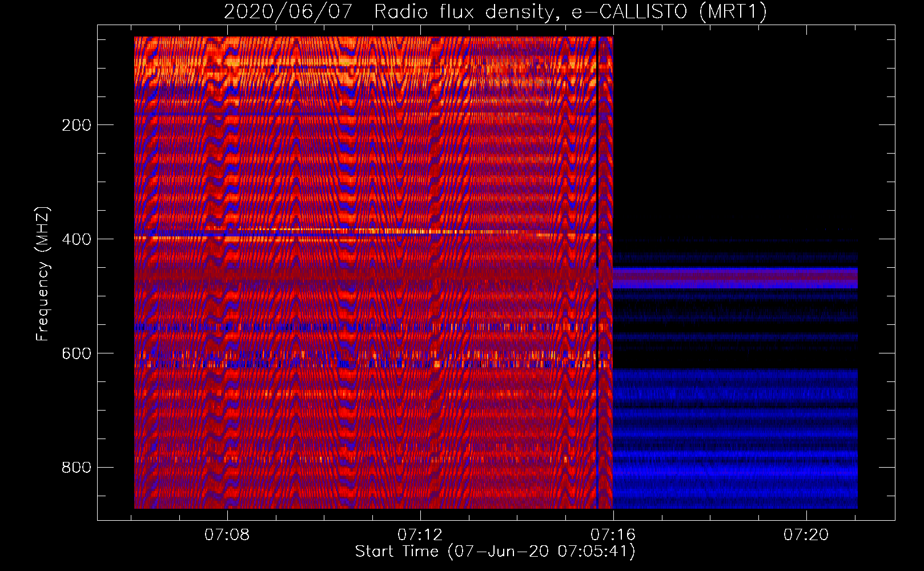Select the '600' frequency axis label
The height and width of the screenshot is (571, 924).
pos(77,353)
